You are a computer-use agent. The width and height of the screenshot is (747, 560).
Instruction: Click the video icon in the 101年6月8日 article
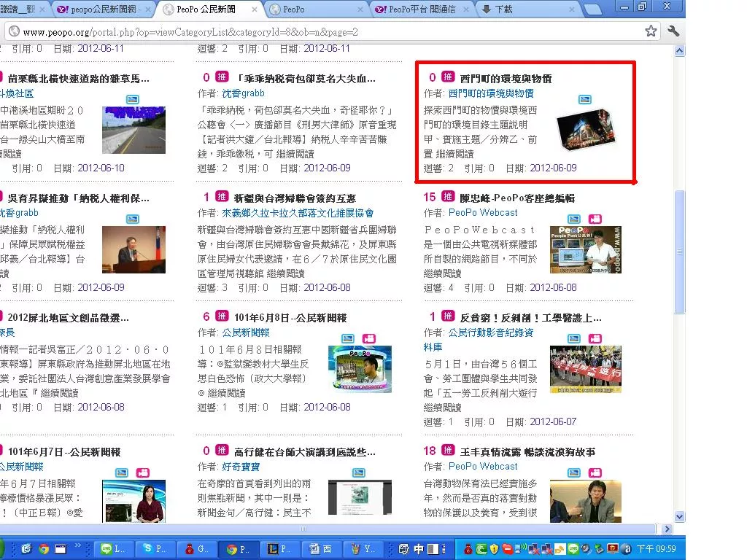[369, 338]
